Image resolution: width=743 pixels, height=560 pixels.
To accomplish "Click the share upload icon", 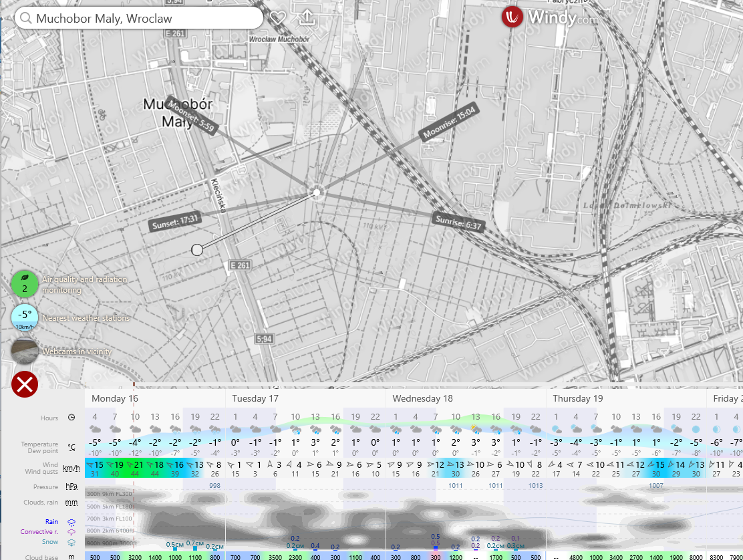I will (x=307, y=17).
